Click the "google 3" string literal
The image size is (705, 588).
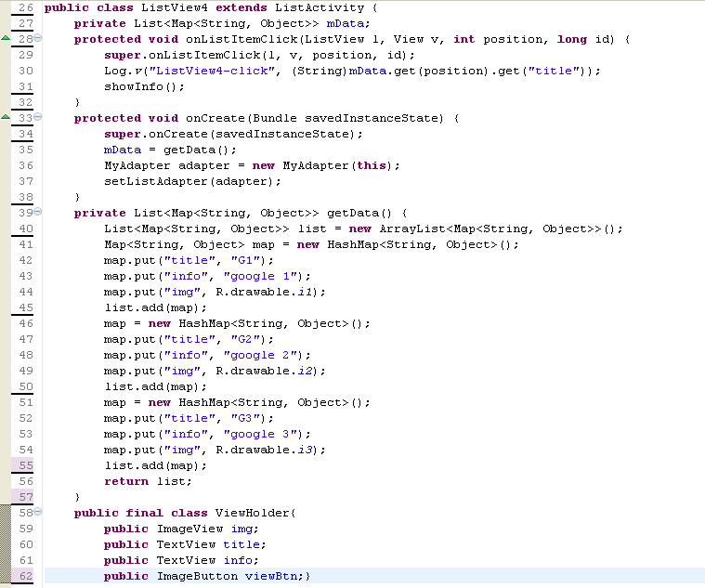(260, 434)
